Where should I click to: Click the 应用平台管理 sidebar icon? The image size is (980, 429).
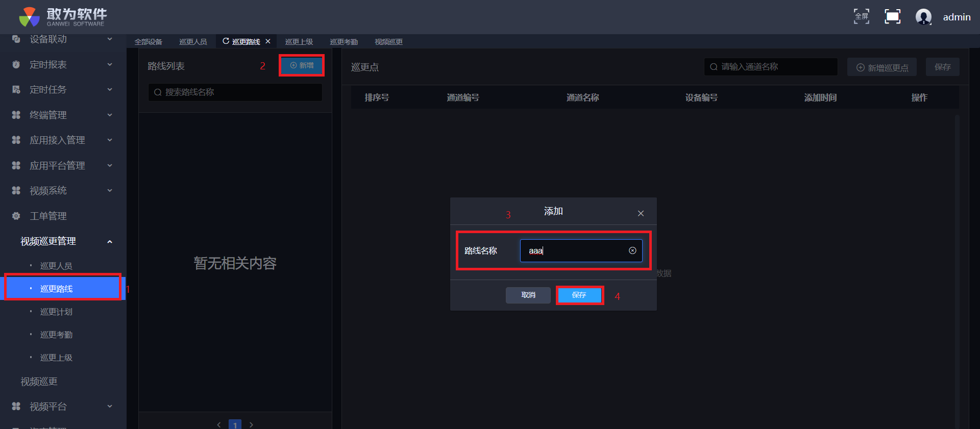[x=16, y=165]
